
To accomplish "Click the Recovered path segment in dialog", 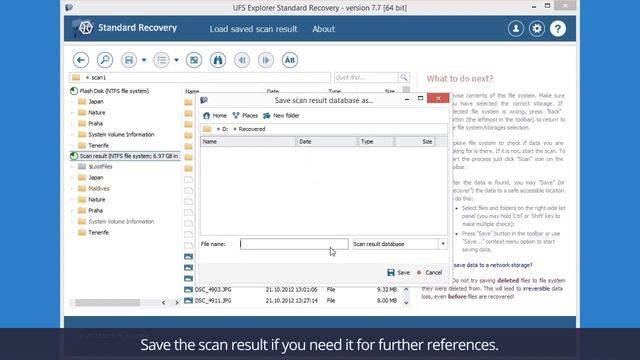I will (252, 129).
